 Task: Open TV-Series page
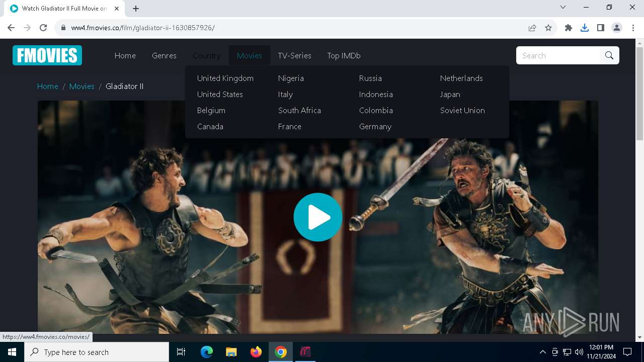pos(294,55)
